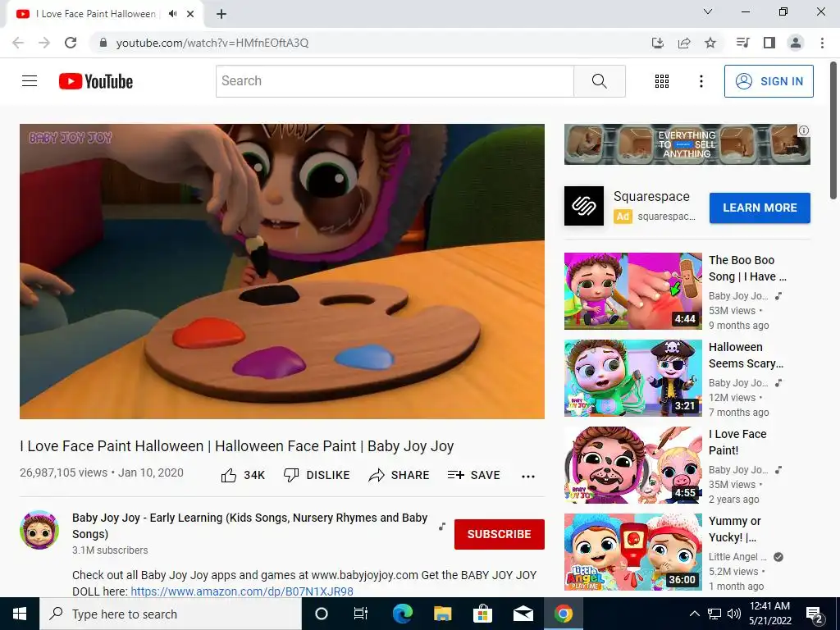Screen dimensions: 840x630
Task: Open File Explorer from taskbar
Action: coord(442,614)
